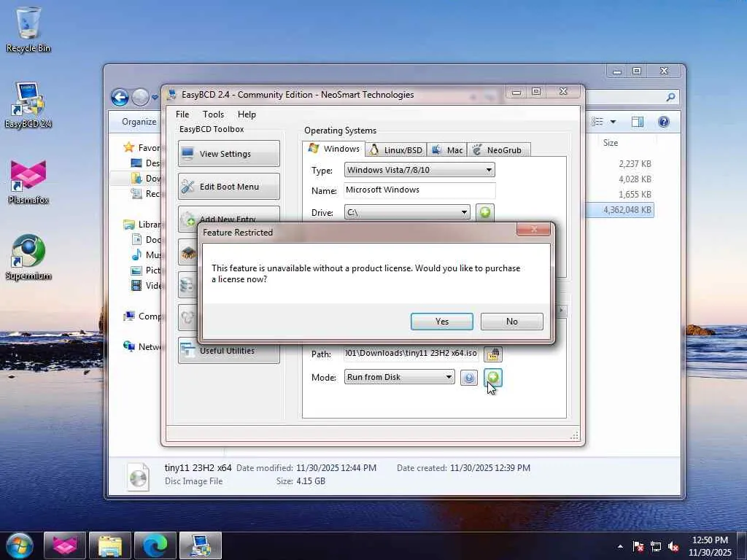This screenshot has height=560, width=747.
Task: Select Plasmafox desktop shortcut
Action: coord(28,182)
